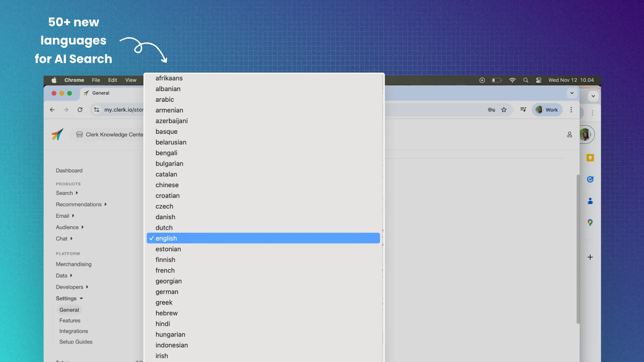This screenshot has height=362, width=644.
Task: Open the password manager key icon
Action: (491, 110)
